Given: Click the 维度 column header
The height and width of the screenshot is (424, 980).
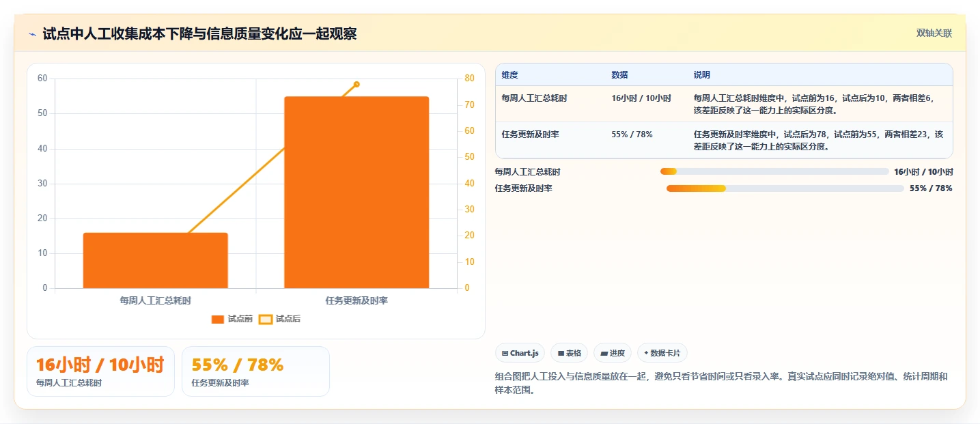Looking at the screenshot, I should (x=509, y=75).
